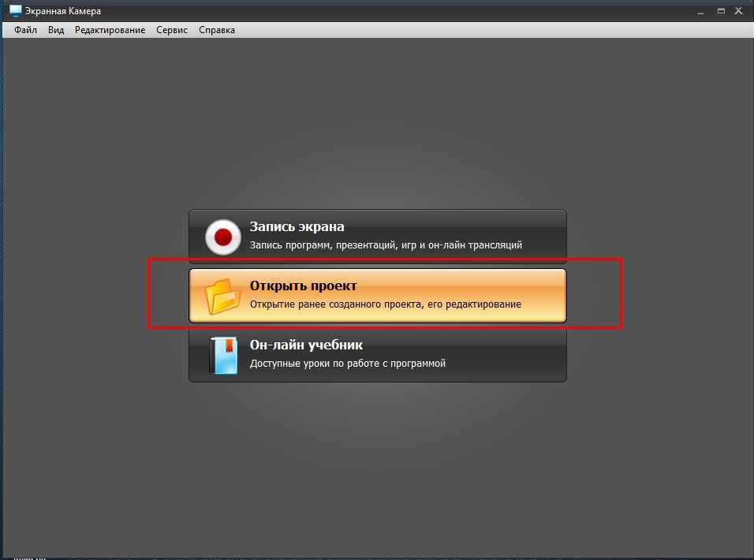The width and height of the screenshot is (754, 560).
Task: Choose the Открыть проект heading
Action: pos(303,286)
